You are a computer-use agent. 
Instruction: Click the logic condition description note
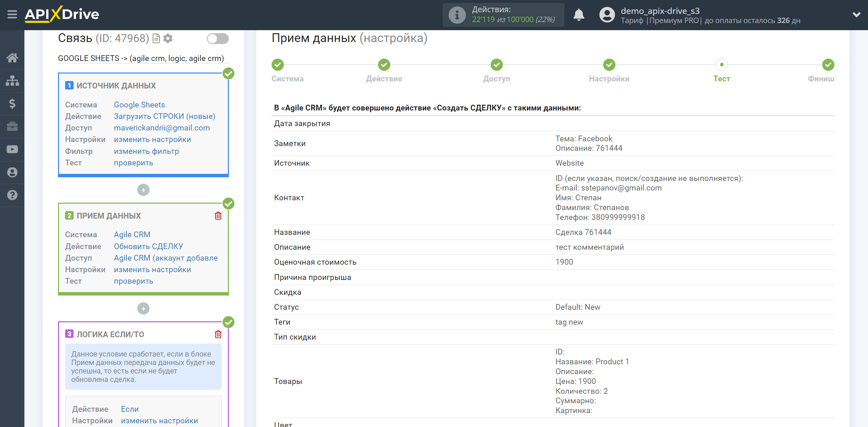pyautogui.click(x=143, y=367)
